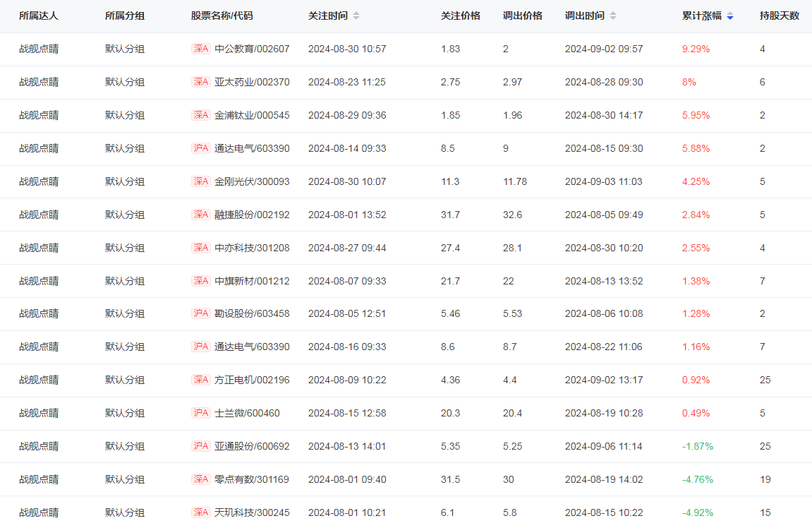
Task: Click holding days 15 cell
Action: (765, 512)
